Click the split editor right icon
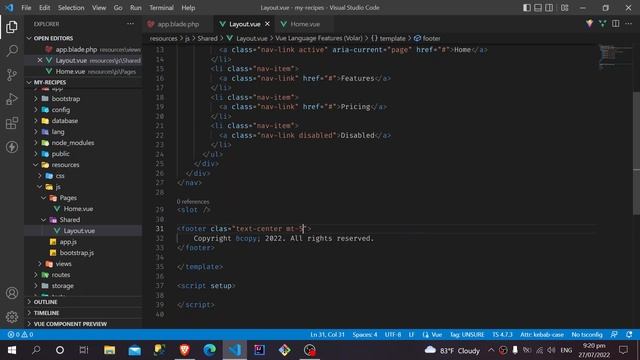Image resolution: width=640 pixels, height=360 pixels. point(616,24)
